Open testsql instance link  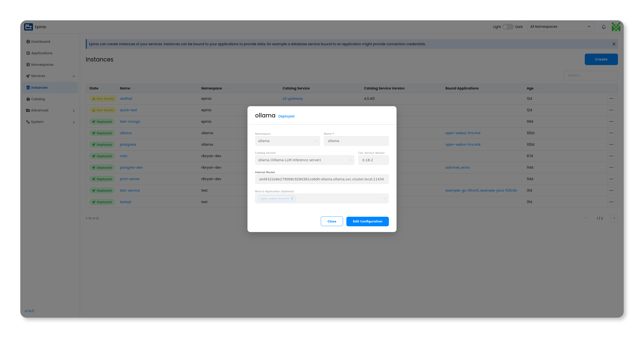point(125,202)
